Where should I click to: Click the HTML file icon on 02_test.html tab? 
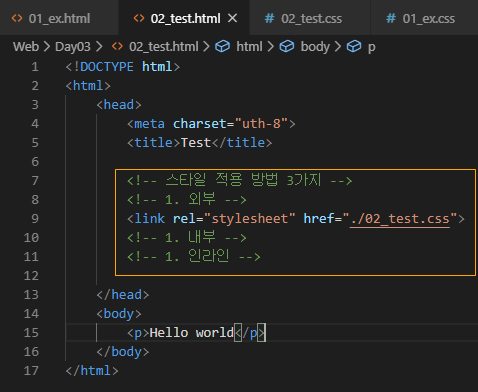point(139,18)
